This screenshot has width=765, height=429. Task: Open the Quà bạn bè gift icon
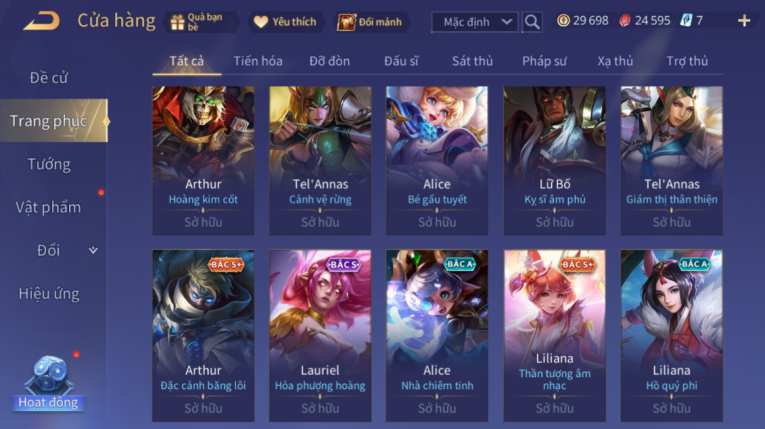(x=178, y=22)
